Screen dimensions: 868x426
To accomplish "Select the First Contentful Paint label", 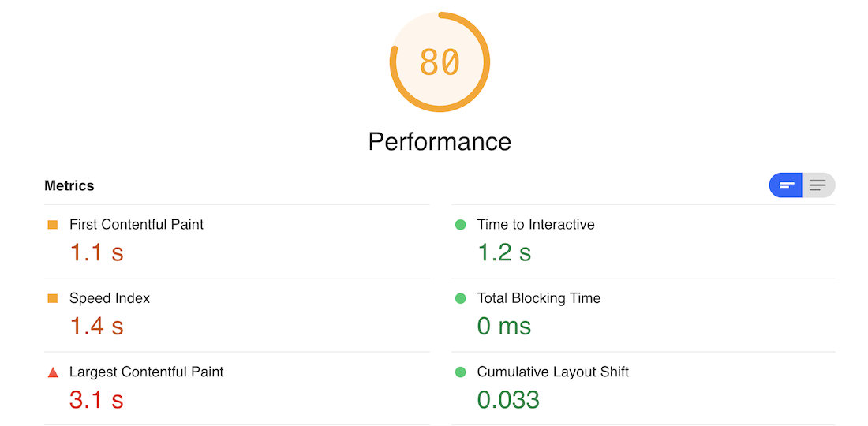I will [137, 225].
